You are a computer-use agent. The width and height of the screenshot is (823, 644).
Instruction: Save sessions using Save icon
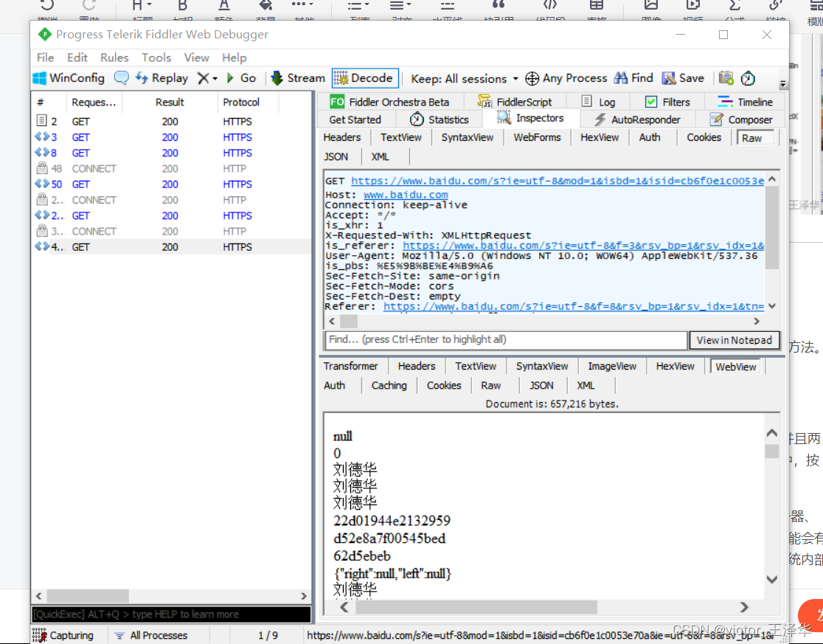pyautogui.click(x=683, y=78)
